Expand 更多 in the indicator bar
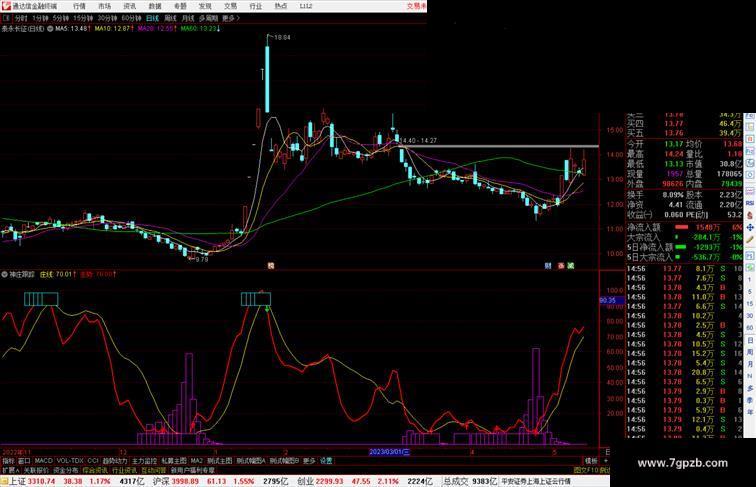 point(309,461)
